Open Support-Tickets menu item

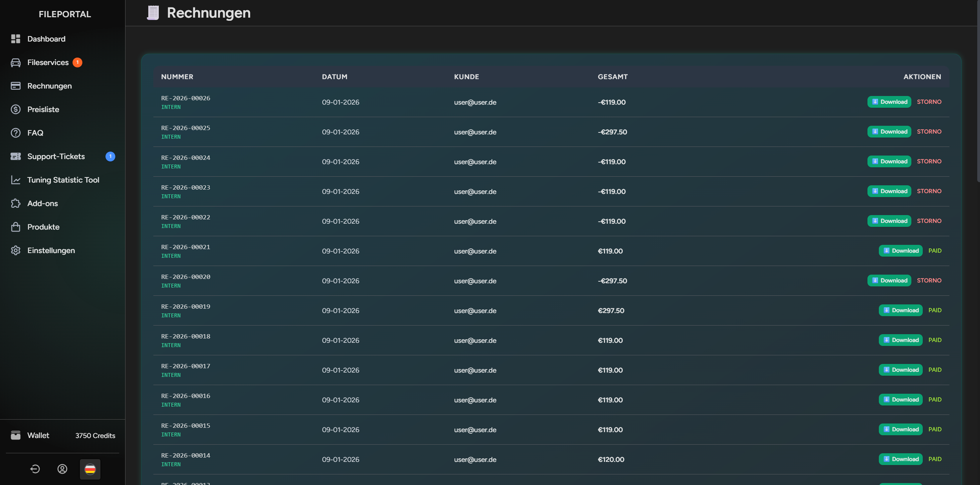tap(56, 156)
